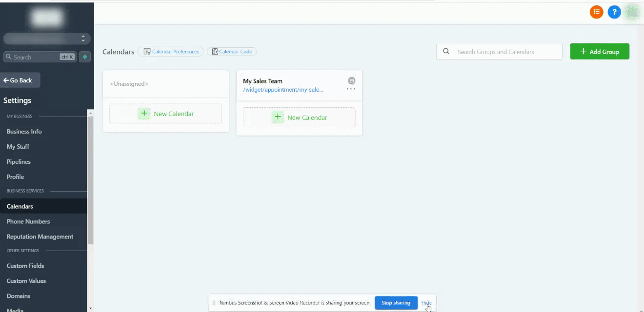
Task: Open Business Info settings
Action: pos(24,132)
